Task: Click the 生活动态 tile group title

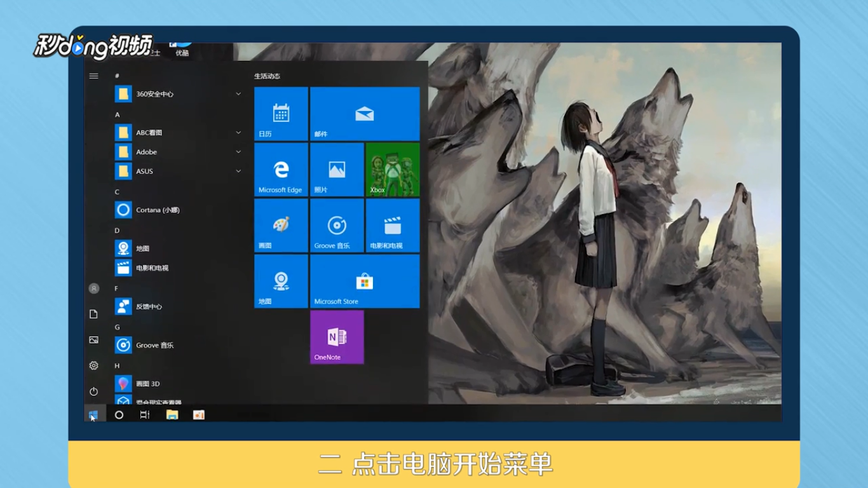Action: 267,76
